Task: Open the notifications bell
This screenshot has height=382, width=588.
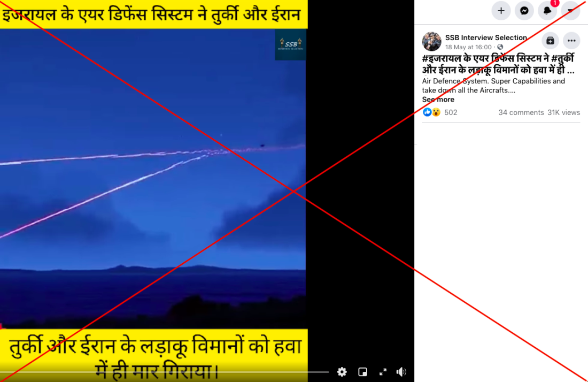Action: (547, 11)
